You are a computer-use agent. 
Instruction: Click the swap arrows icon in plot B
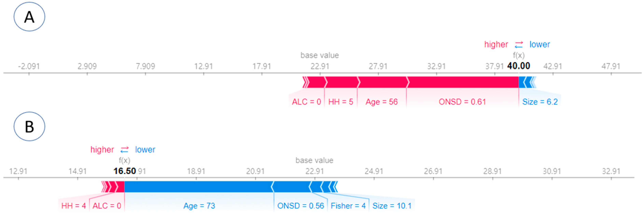(124, 150)
